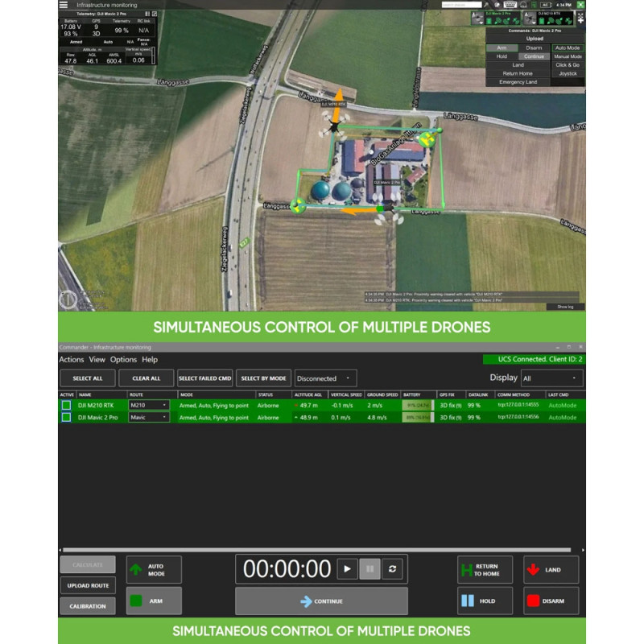Open the Actions menu in Commander
This screenshot has width=644, height=644.
(x=72, y=360)
